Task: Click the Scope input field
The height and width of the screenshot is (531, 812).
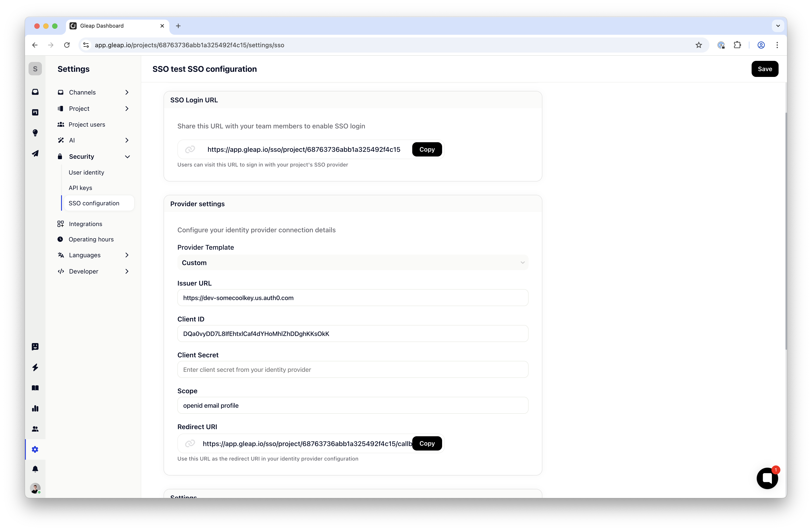Action: coord(353,405)
